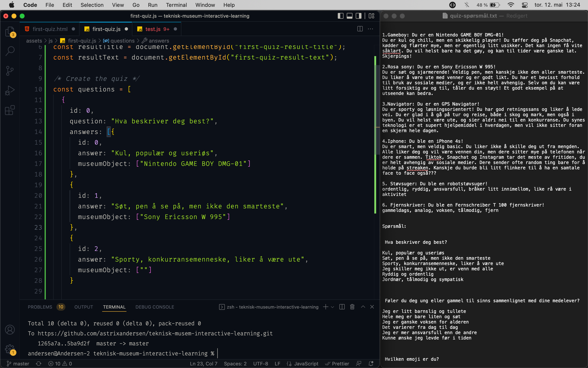The height and width of the screenshot is (368, 588).
Task: Open the Apple menu
Action: pos(11,5)
